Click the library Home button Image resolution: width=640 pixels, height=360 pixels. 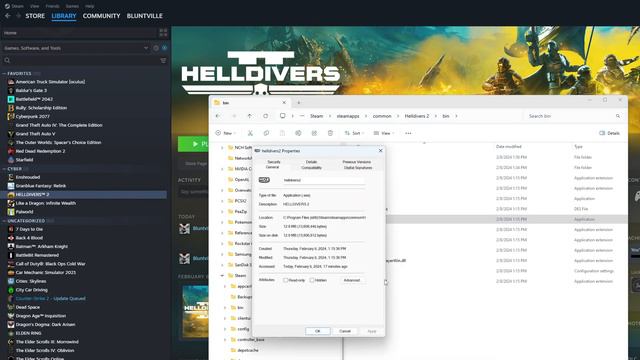(x=79, y=33)
